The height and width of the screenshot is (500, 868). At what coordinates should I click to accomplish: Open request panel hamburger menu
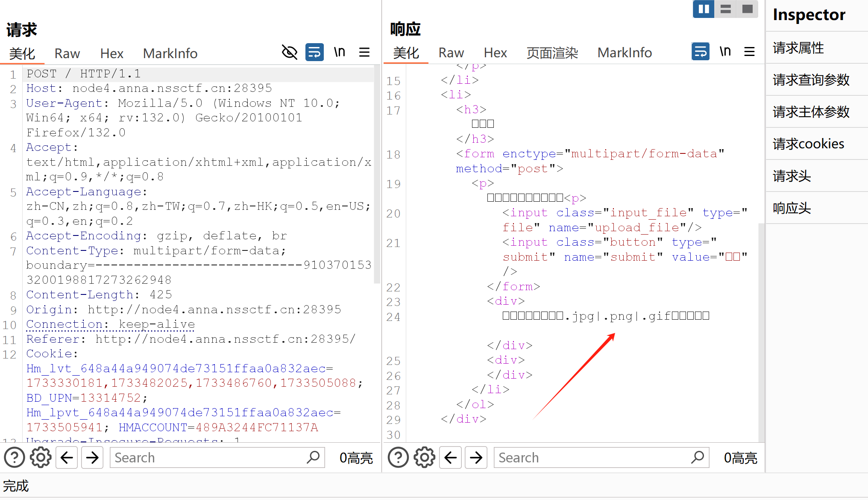pyautogui.click(x=364, y=53)
